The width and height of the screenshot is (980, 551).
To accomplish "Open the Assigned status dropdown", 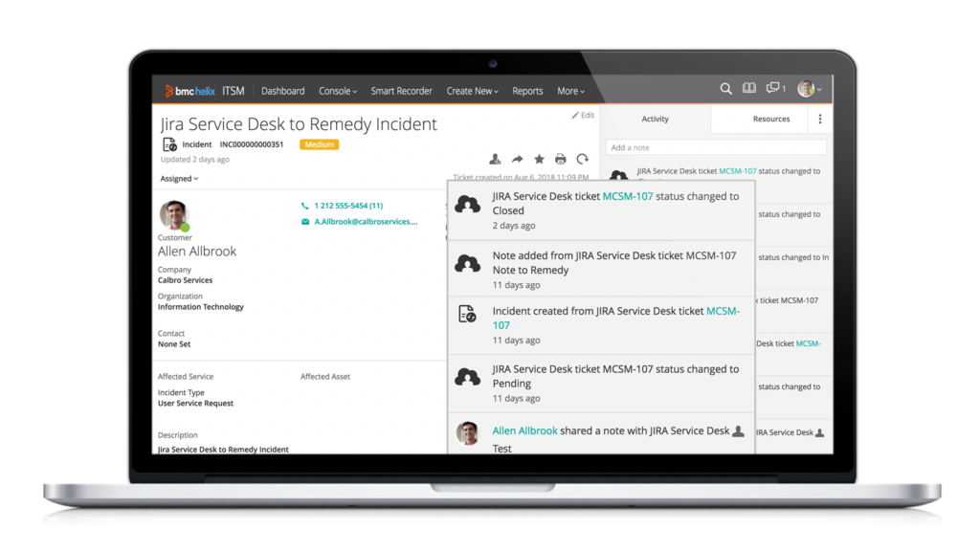I will [179, 179].
